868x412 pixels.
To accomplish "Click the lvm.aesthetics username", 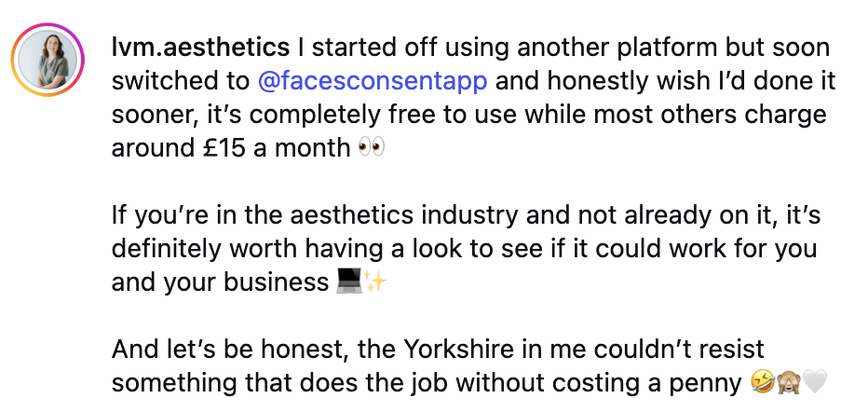I will [x=198, y=47].
